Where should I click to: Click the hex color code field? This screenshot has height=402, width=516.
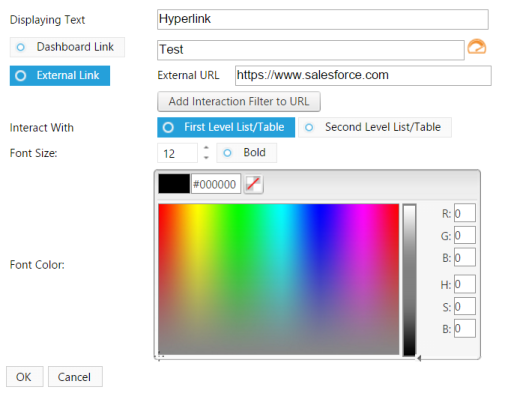pyautogui.click(x=216, y=184)
